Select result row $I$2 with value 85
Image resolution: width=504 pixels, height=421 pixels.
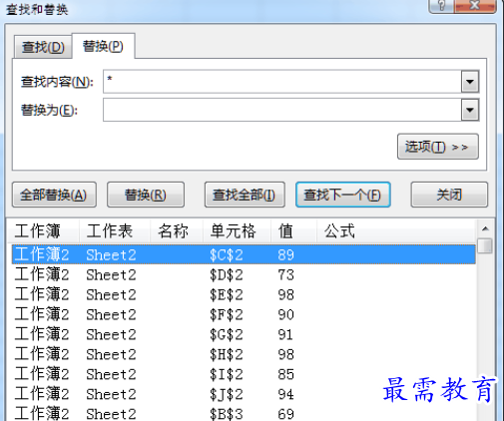click(x=244, y=374)
